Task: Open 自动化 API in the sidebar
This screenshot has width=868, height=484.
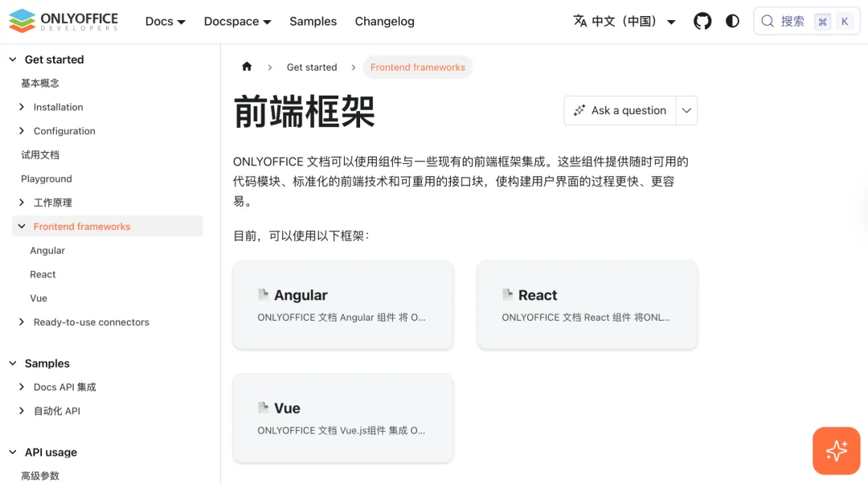Action: pos(56,411)
